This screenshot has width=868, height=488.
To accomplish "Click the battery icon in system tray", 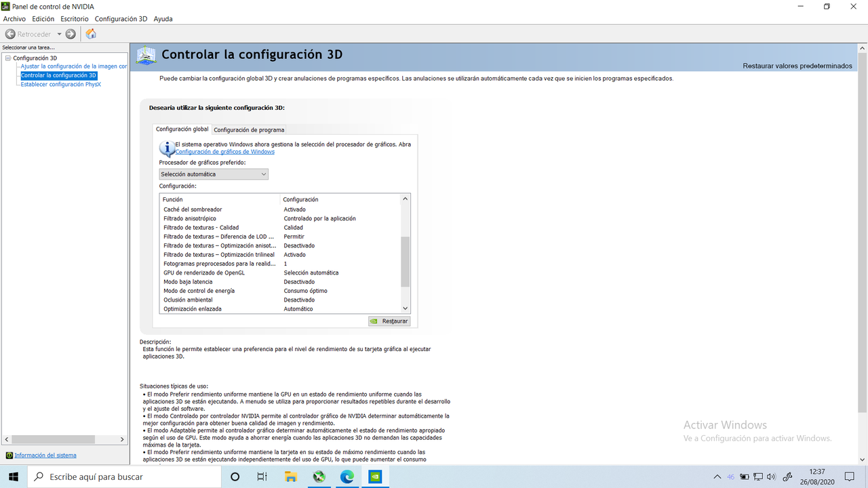I will [x=744, y=476].
